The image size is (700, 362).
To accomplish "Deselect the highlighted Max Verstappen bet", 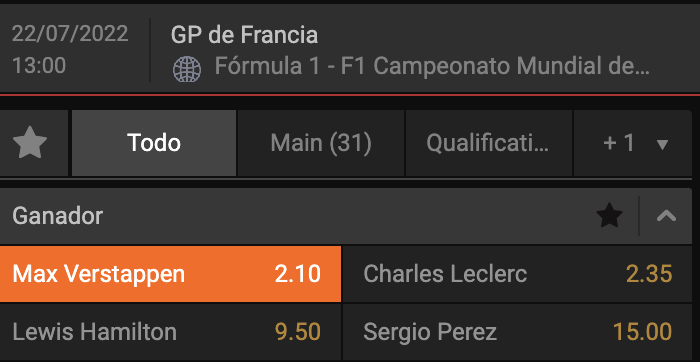I will point(170,274).
